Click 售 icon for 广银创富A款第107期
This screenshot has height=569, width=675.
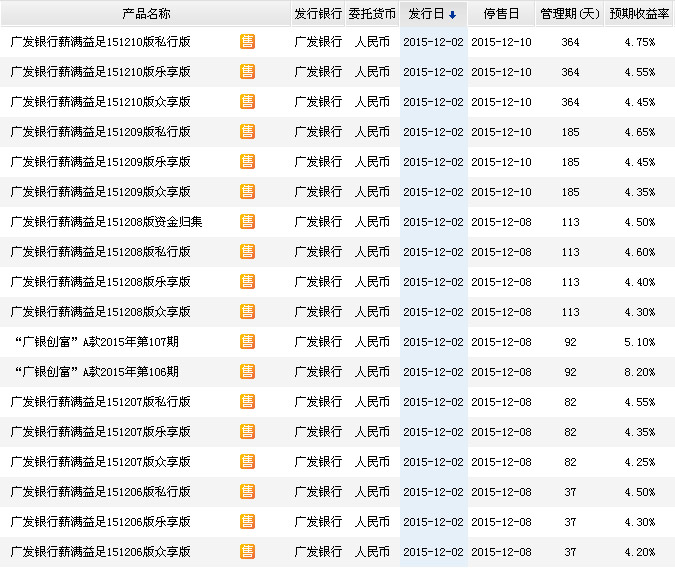(248, 342)
